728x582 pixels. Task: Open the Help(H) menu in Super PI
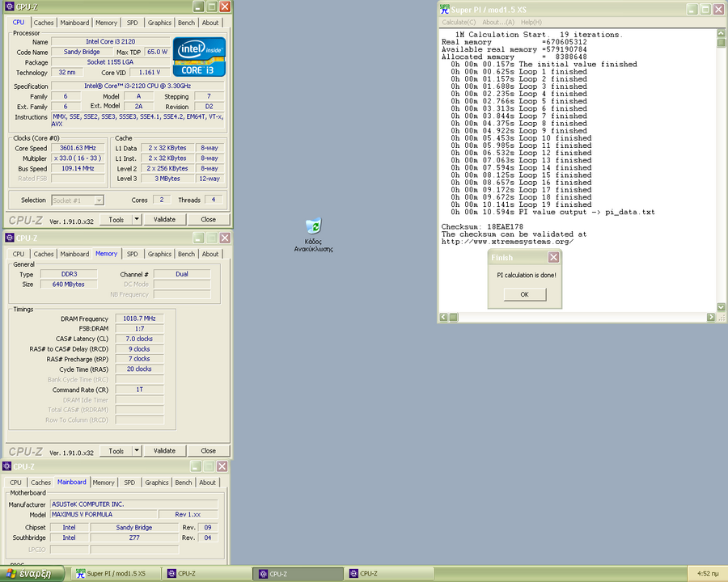531,23
